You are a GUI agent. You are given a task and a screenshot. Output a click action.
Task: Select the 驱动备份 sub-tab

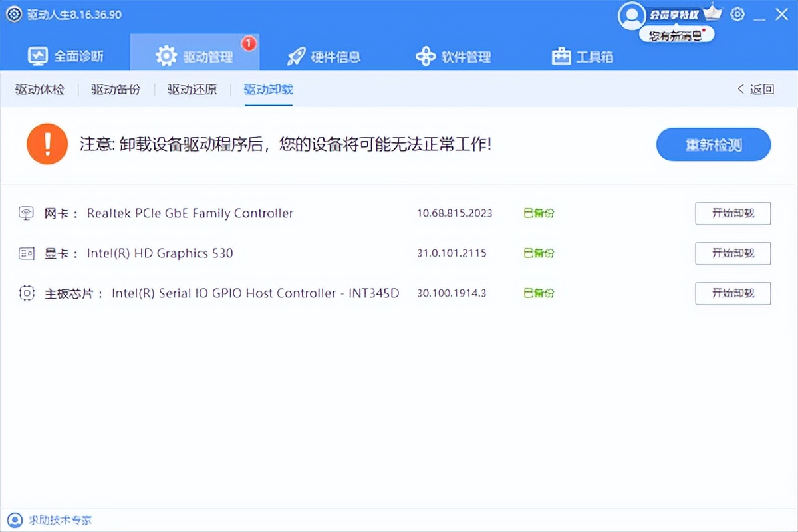[x=116, y=90]
